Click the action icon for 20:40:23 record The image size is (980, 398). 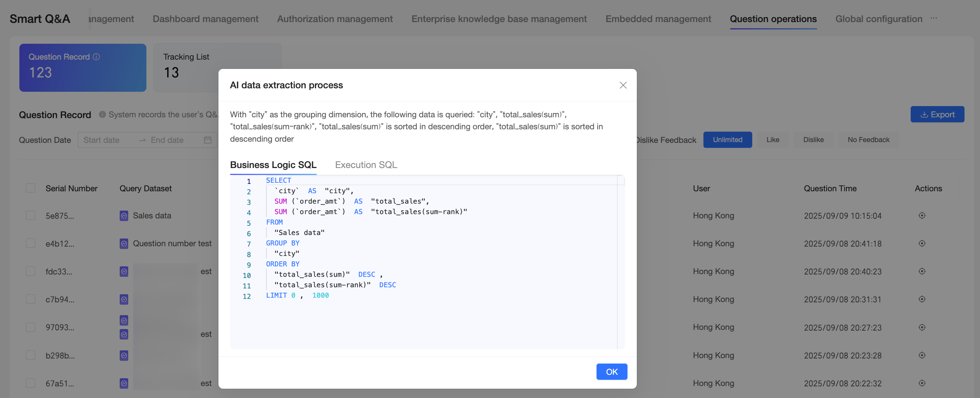(x=922, y=271)
